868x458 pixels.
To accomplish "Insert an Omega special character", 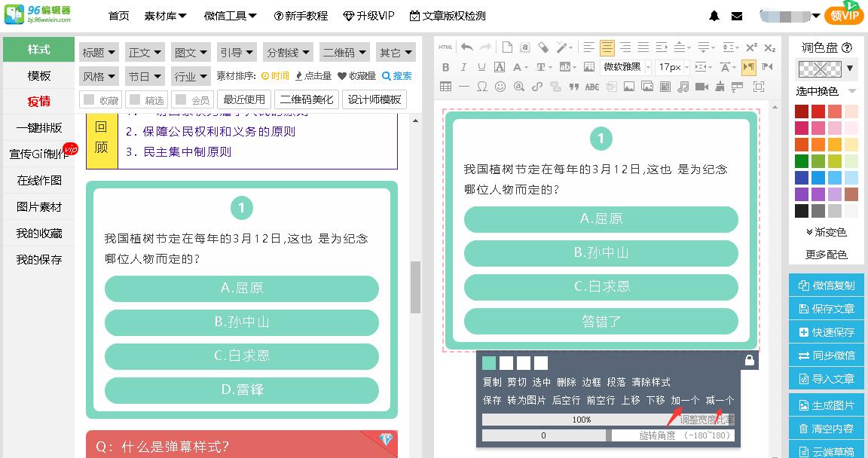I will point(482,84).
